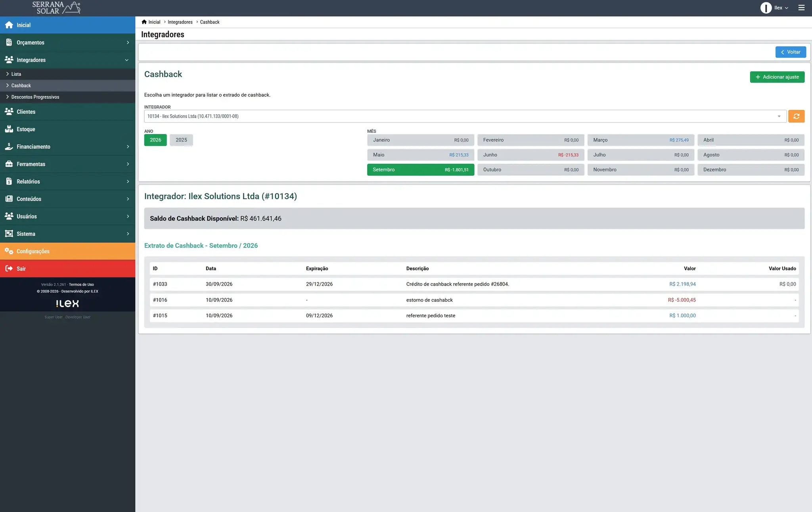The width and height of the screenshot is (812, 512).
Task: Open the Integradores breadcrumb link
Action: click(x=180, y=22)
